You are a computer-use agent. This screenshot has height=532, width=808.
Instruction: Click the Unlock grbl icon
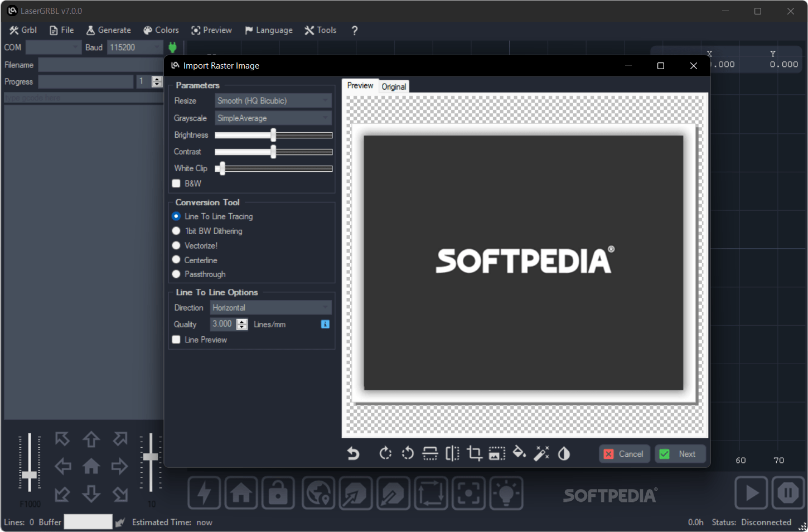tap(278, 493)
